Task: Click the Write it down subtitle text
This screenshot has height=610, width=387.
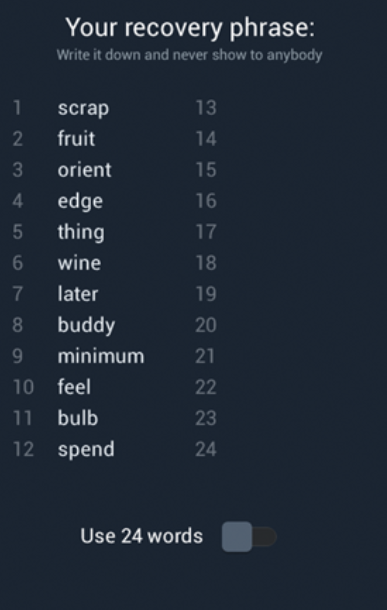Action: click(189, 55)
